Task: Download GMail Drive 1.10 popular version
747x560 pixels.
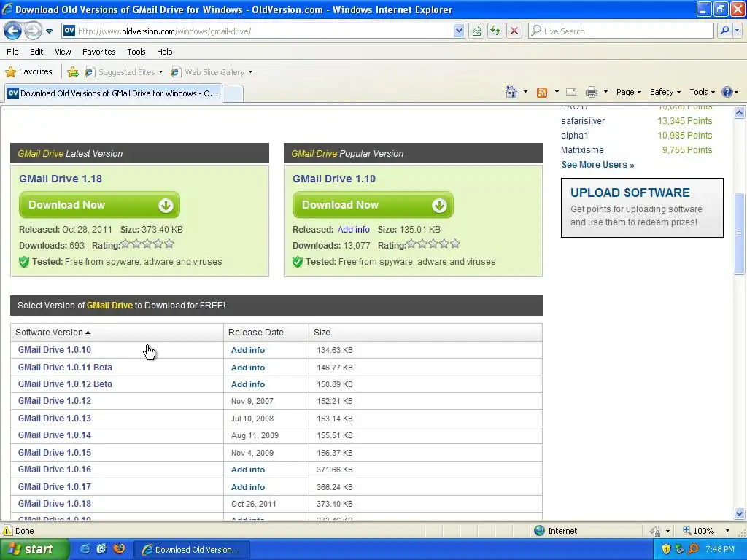Action: [373, 205]
